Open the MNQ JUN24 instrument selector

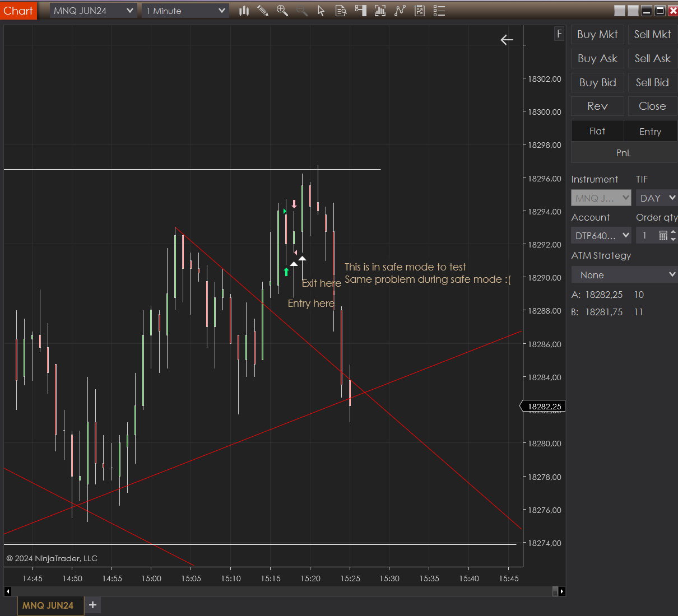pyautogui.click(x=94, y=11)
